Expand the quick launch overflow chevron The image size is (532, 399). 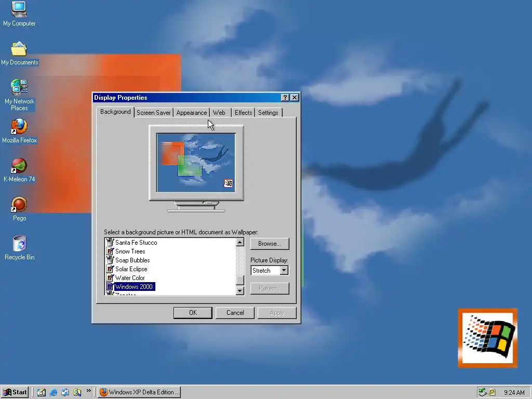(x=88, y=391)
